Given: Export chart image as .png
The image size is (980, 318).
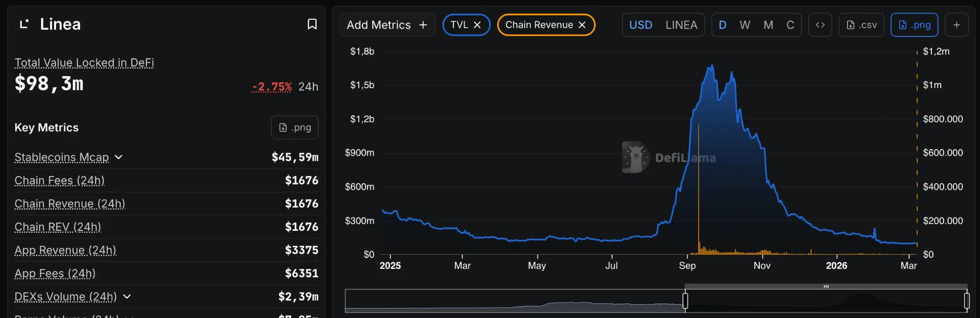Looking at the screenshot, I should 914,25.
